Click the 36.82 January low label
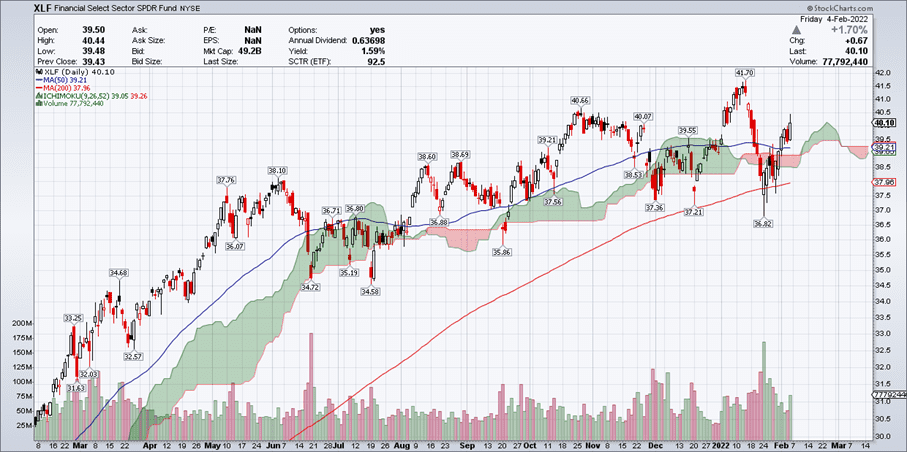This screenshot has width=907, height=452. (x=764, y=222)
